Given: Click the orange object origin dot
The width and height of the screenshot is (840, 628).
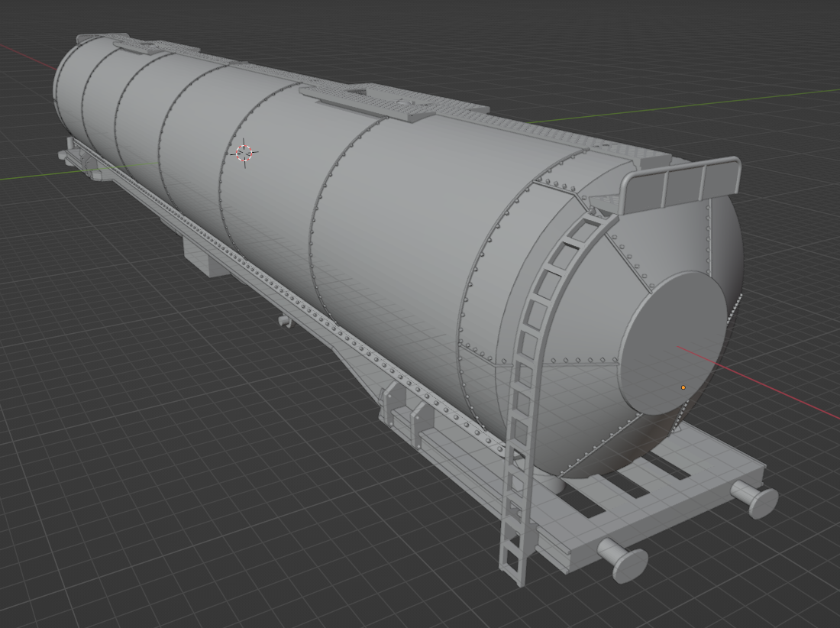Looking at the screenshot, I should point(683,387).
